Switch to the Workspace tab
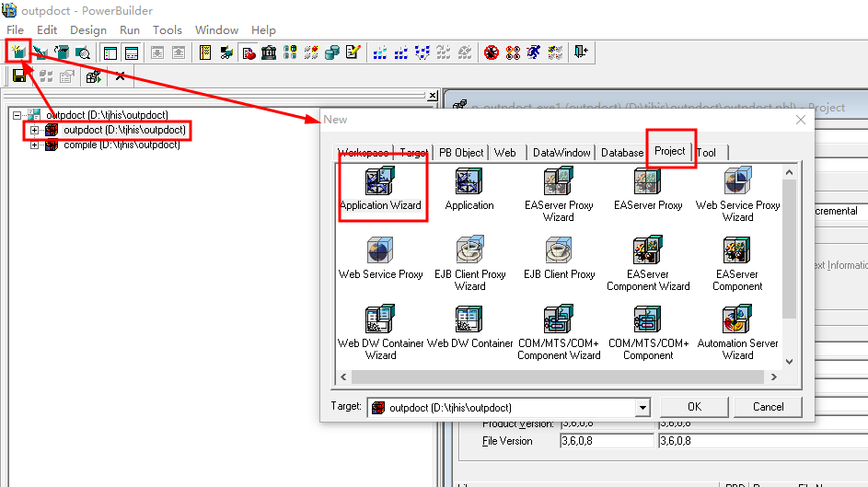868x487 pixels. click(x=364, y=153)
